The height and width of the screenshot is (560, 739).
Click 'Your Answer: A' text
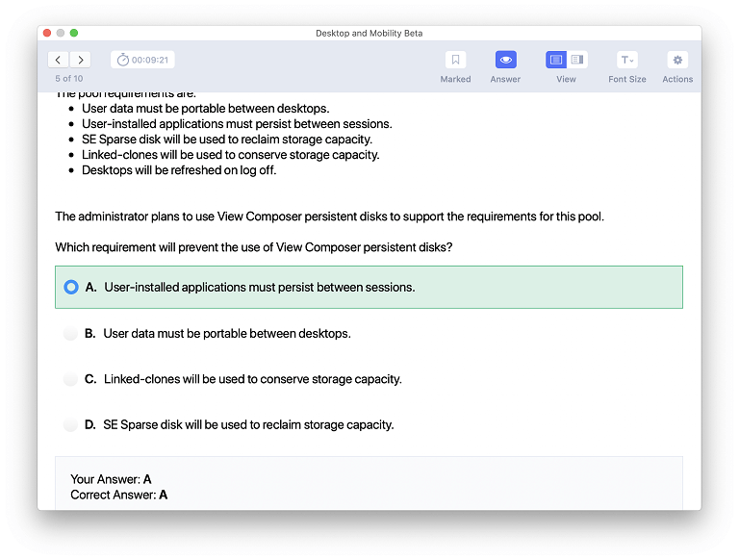tap(111, 479)
